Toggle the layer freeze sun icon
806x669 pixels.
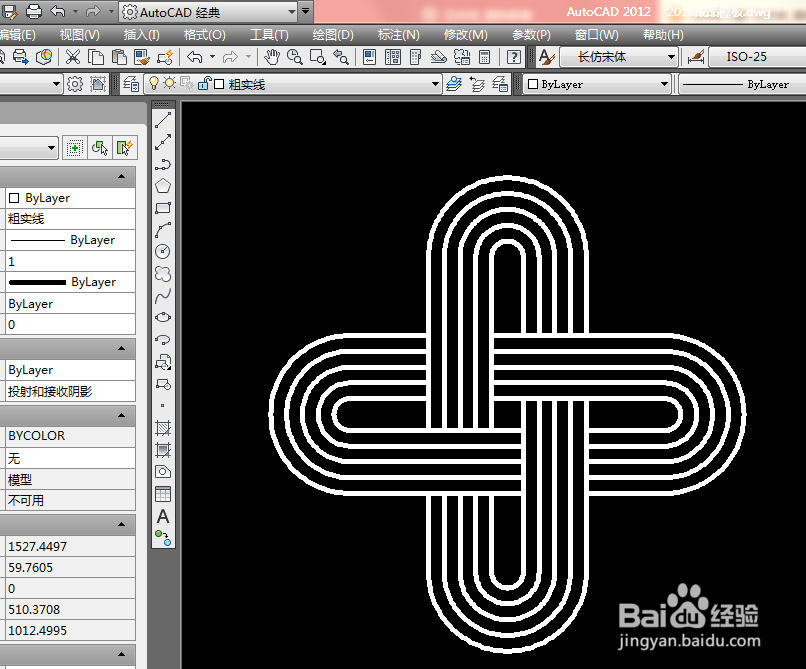pos(170,83)
